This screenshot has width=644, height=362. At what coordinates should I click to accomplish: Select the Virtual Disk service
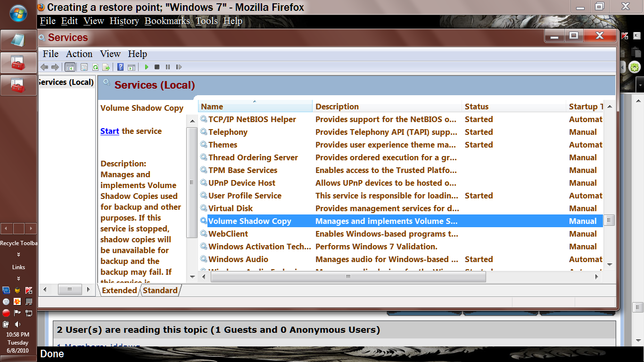[401, 208]
